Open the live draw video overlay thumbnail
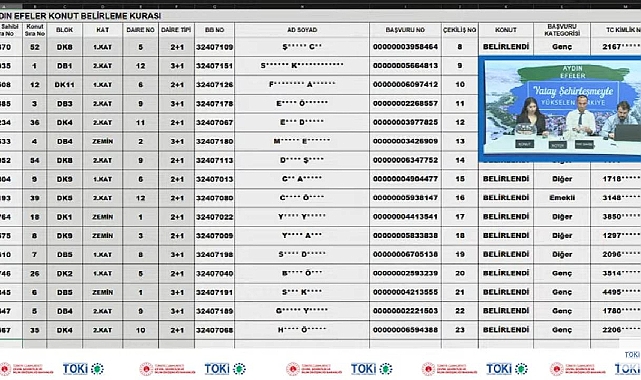Image resolution: width=641 pixels, height=380 pixels. click(x=560, y=109)
